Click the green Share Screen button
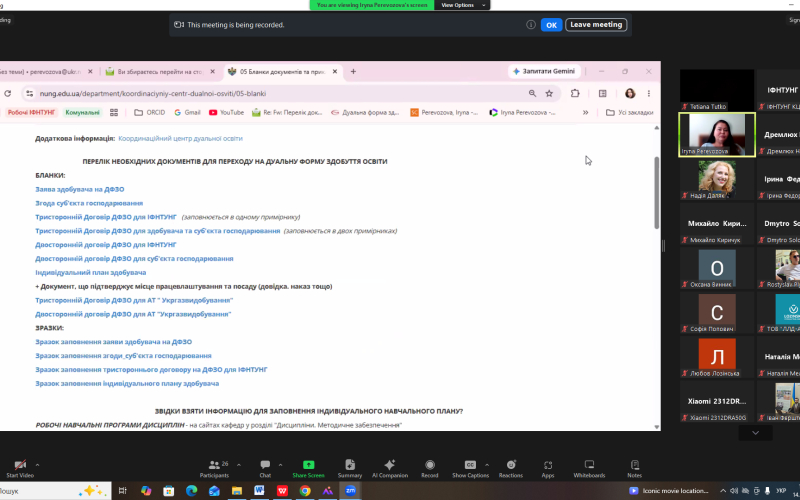Viewport: 800px width, 500px height. [309, 468]
